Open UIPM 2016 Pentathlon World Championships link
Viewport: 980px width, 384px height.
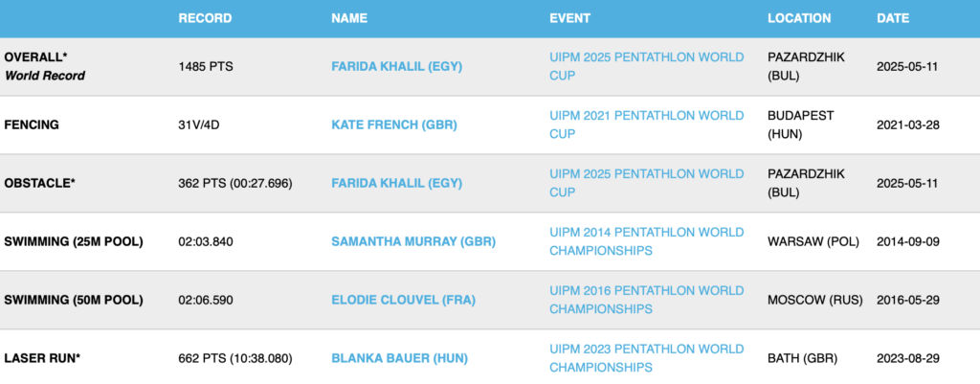(x=646, y=300)
